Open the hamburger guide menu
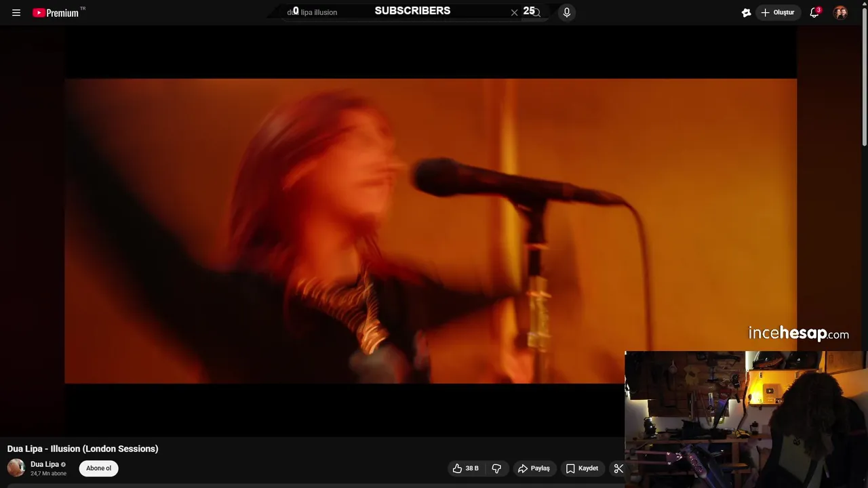The height and width of the screenshot is (488, 868). tap(16, 13)
